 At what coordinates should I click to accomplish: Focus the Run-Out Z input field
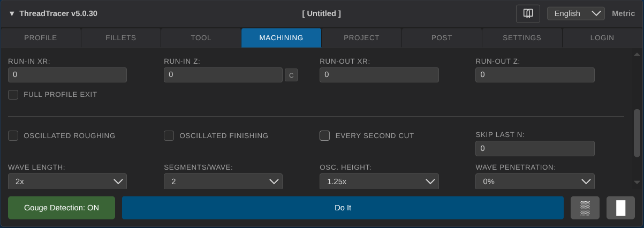535,75
